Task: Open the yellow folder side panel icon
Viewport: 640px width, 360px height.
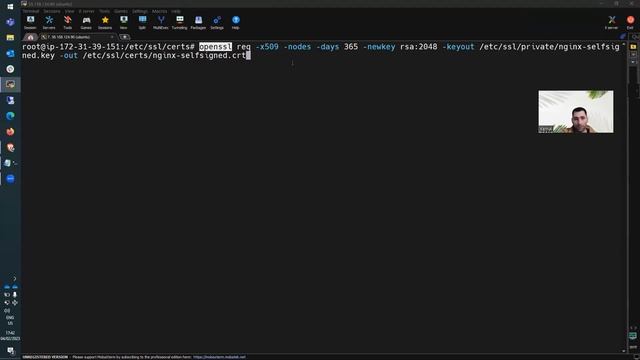Action: (x=633, y=47)
